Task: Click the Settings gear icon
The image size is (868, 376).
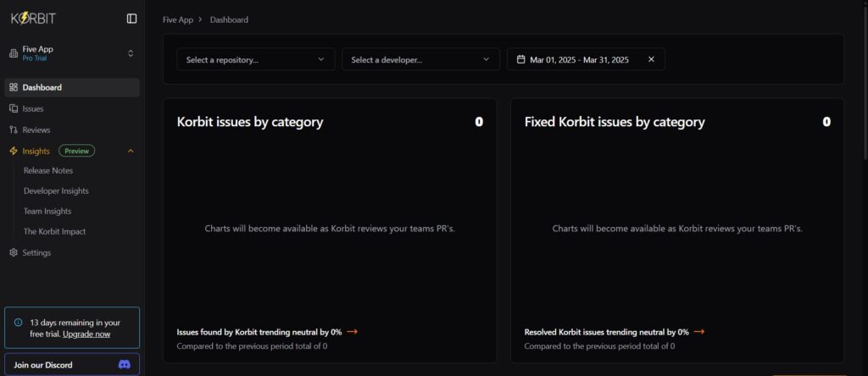Action: tap(14, 252)
